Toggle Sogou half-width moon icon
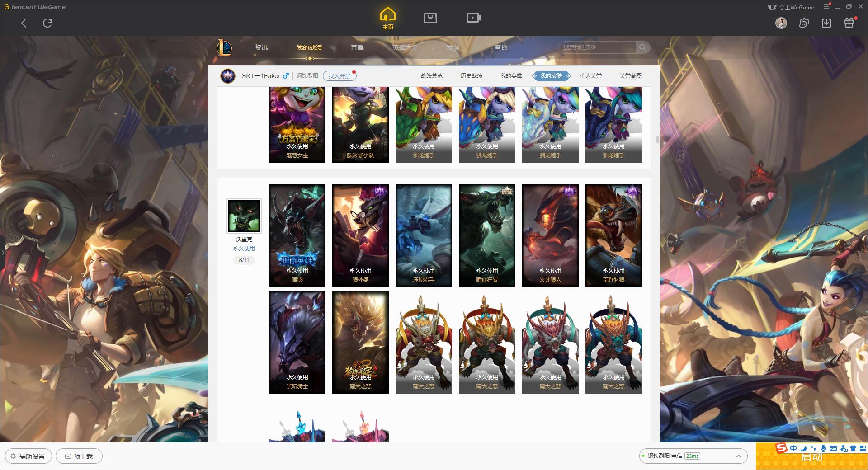 (803, 448)
